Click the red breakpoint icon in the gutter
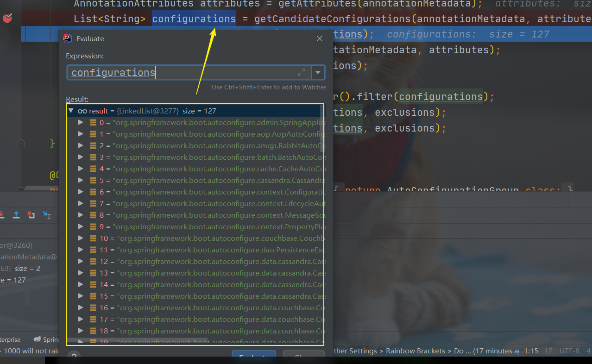The height and width of the screenshot is (364, 592). (7, 19)
